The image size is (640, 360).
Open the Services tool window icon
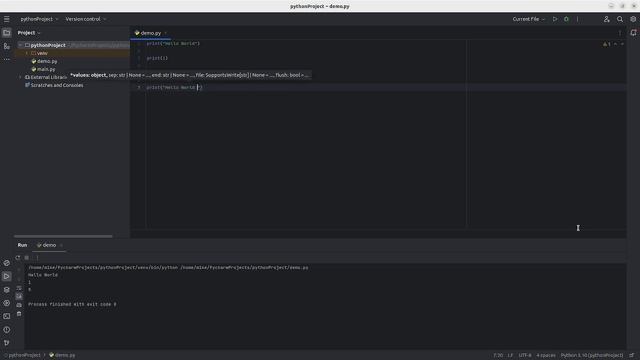click(7, 303)
